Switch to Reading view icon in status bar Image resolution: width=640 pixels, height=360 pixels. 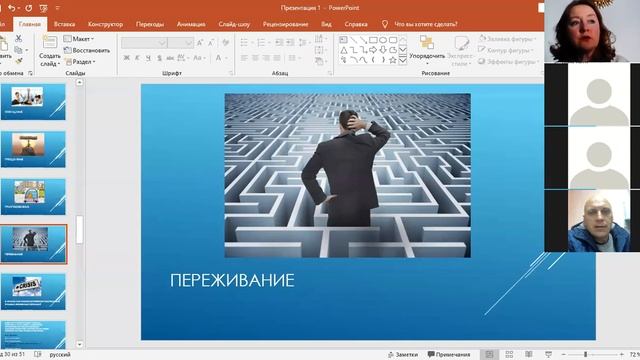tap(529, 354)
